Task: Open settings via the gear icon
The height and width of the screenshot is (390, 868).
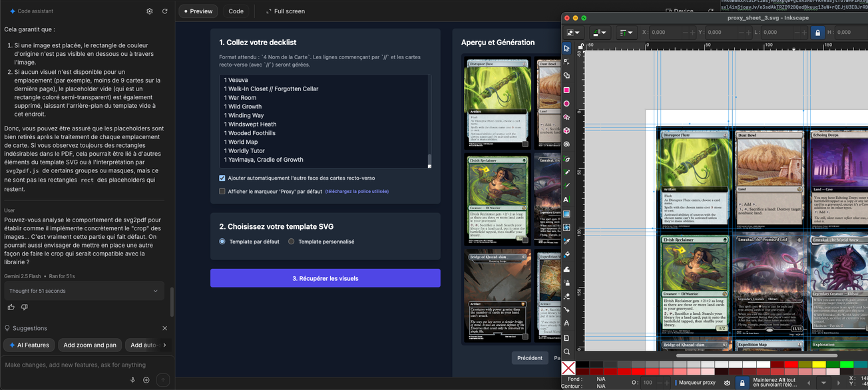Action: pos(150,11)
